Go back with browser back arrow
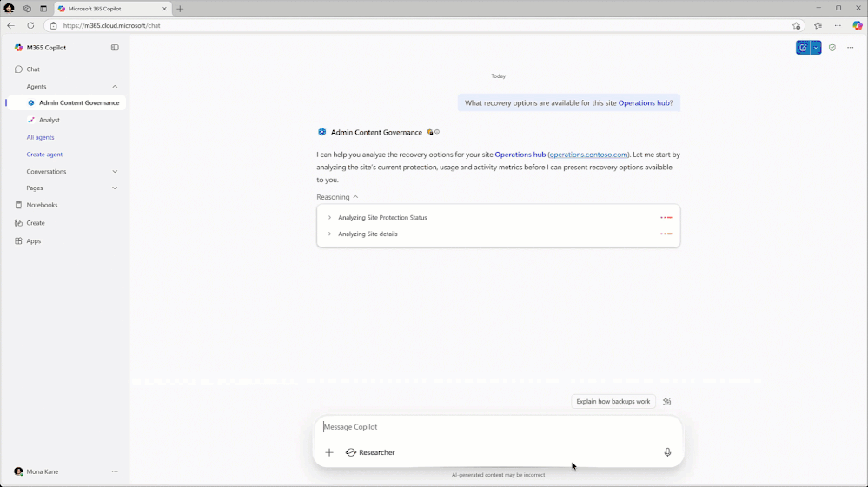 (11, 25)
